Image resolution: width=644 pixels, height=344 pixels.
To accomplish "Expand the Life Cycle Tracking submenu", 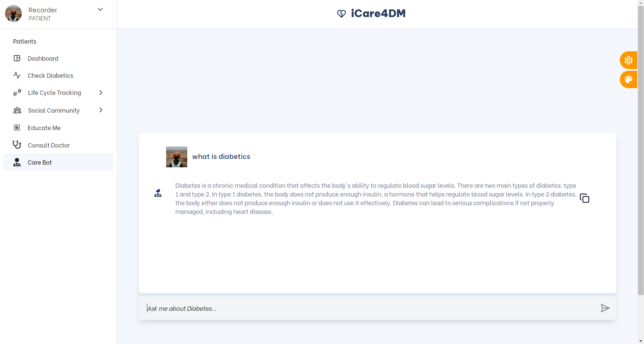I will tap(101, 93).
